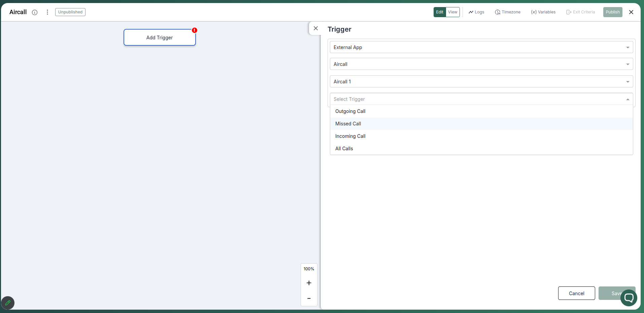Image resolution: width=644 pixels, height=313 pixels.
Task: Click the Unpublished status label
Action: pos(70,12)
